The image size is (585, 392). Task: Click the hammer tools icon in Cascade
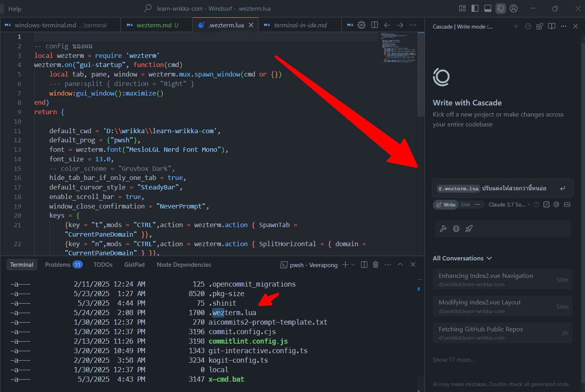tap(443, 229)
